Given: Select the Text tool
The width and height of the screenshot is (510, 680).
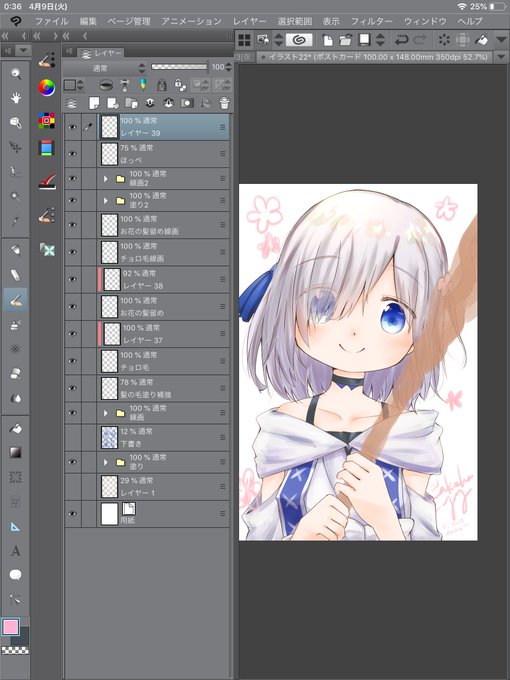Looking at the screenshot, I should point(16,551).
